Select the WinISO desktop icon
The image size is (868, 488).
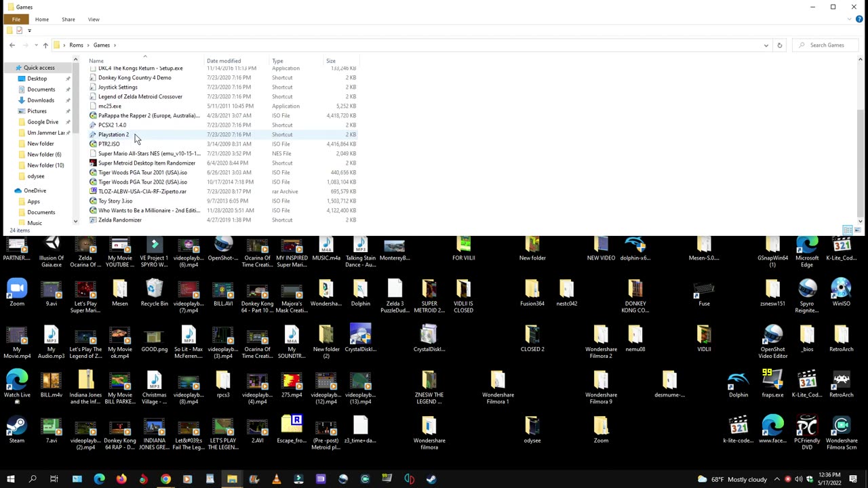click(x=841, y=293)
